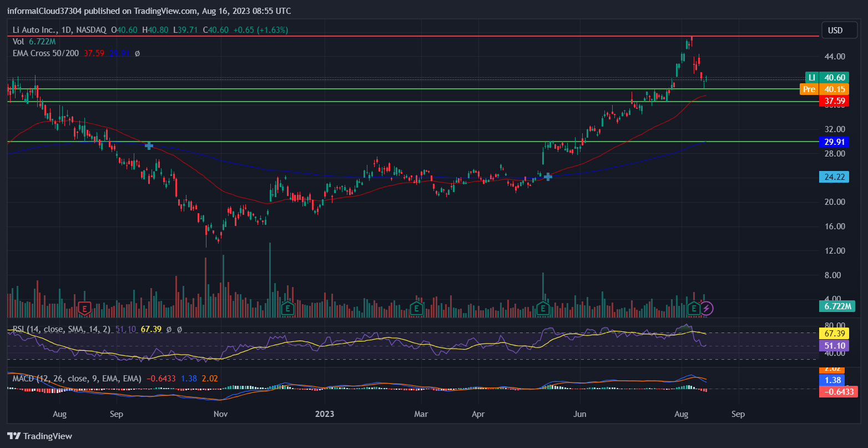Click the 2023 label on time axis
Image resolution: width=868 pixels, height=448 pixels.
325,414
